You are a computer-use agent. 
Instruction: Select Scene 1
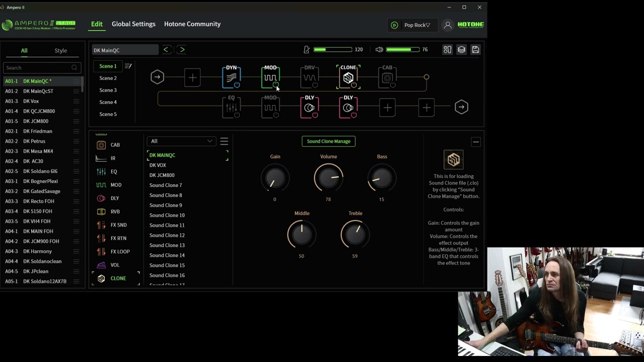pos(108,66)
